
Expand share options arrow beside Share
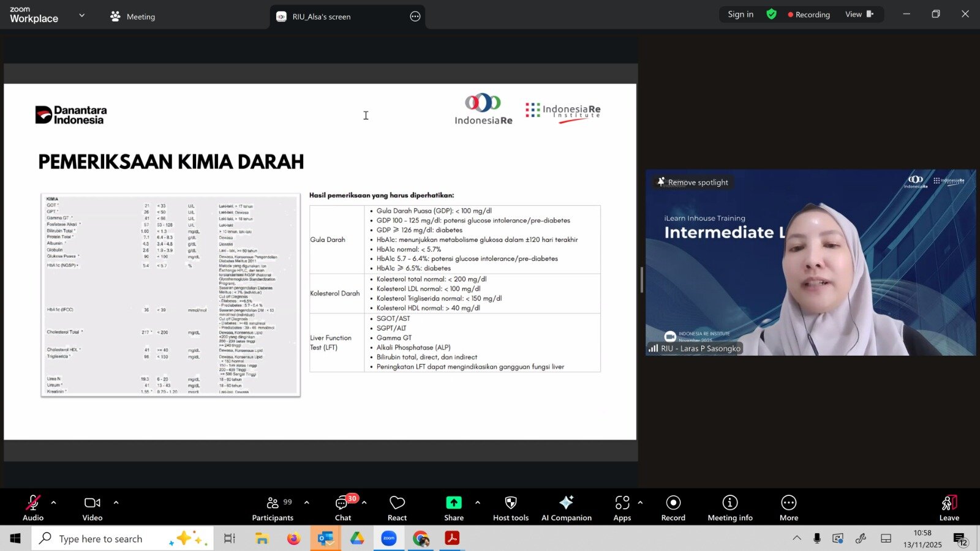[478, 503]
